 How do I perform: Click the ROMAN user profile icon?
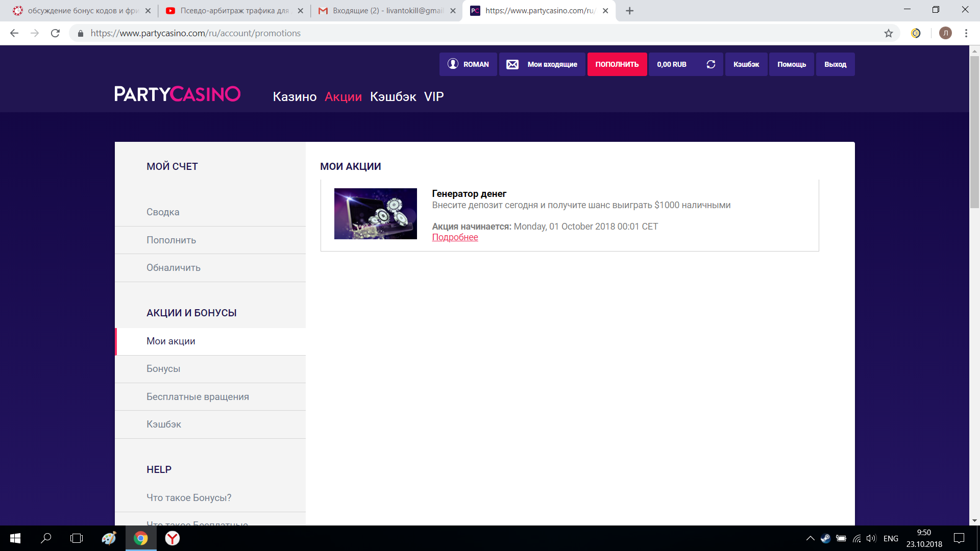tap(453, 64)
